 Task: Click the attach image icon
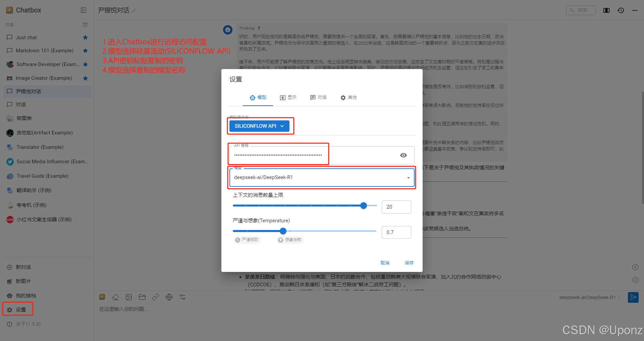click(x=129, y=297)
